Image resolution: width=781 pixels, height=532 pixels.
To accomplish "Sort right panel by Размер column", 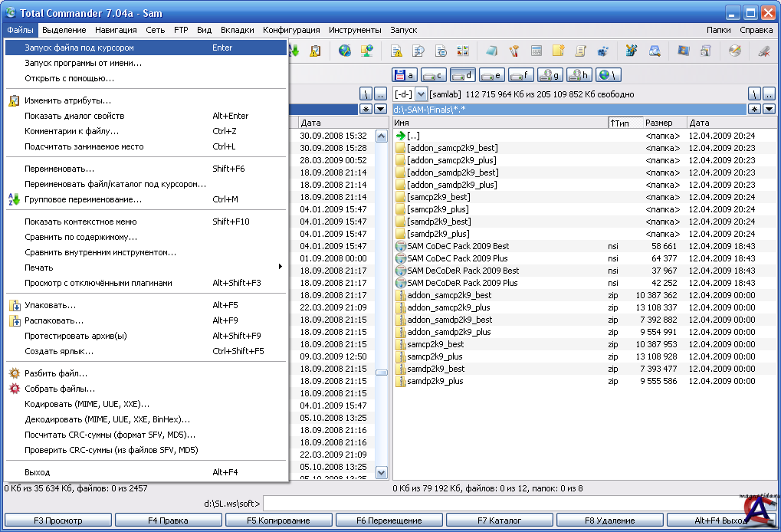I will pyautogui.click(x=659, y=123).
